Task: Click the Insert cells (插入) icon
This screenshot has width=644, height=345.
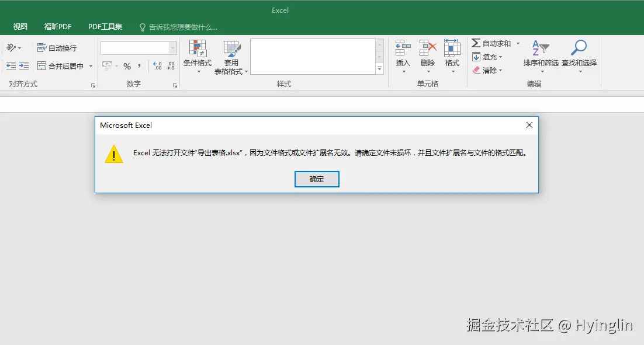Action: point(403,48)
